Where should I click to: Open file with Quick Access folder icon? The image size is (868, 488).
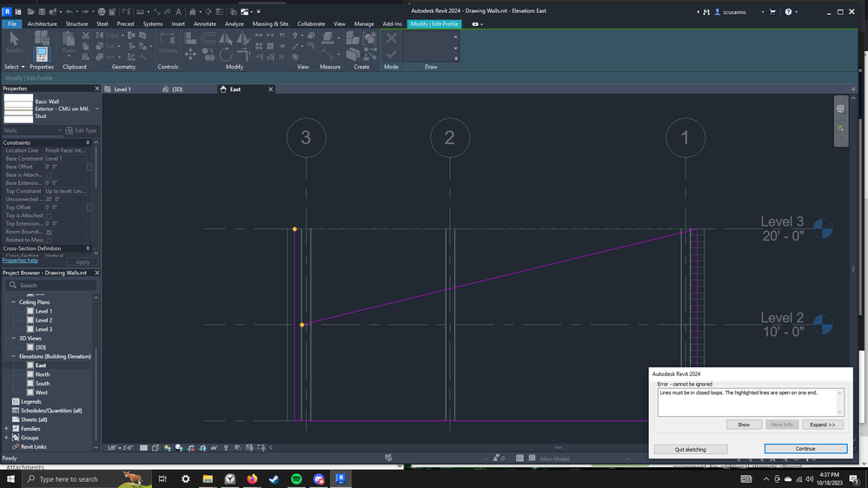[31, 11]
